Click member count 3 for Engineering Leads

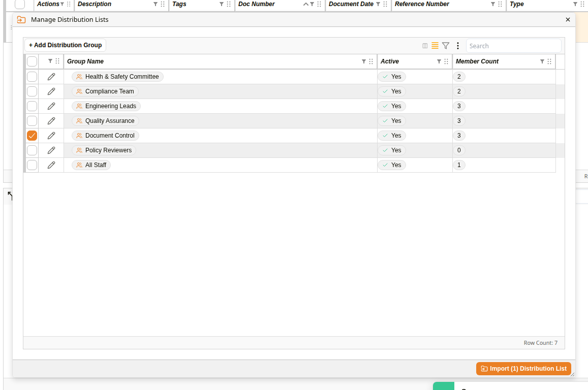point(459,106)
